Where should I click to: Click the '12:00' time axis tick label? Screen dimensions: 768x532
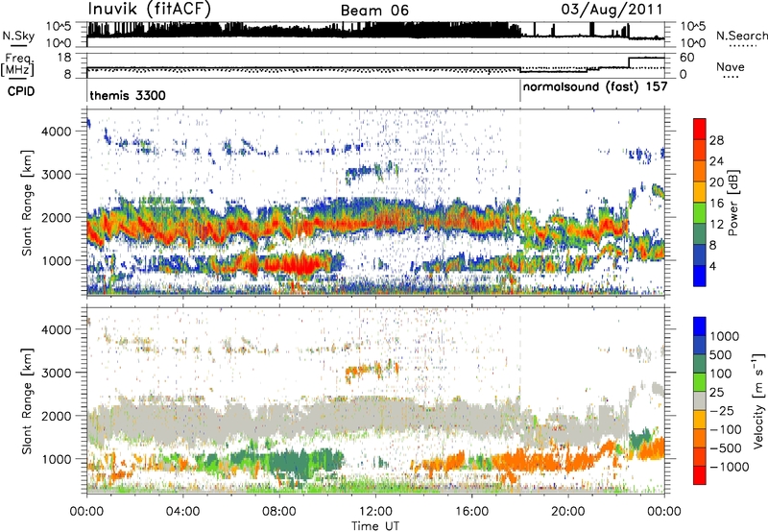click(x=375, y=512)
